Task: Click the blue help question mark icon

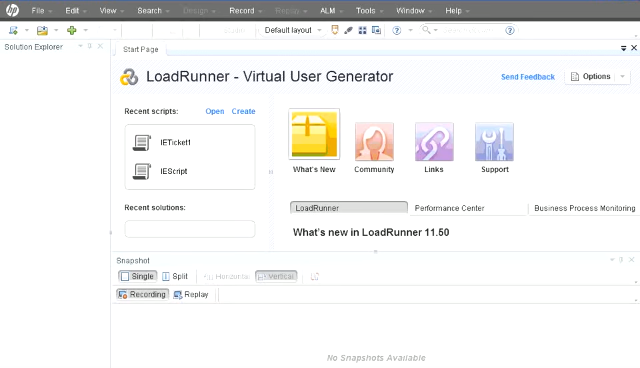Action: pyautogui.click(x=397, y=30)
